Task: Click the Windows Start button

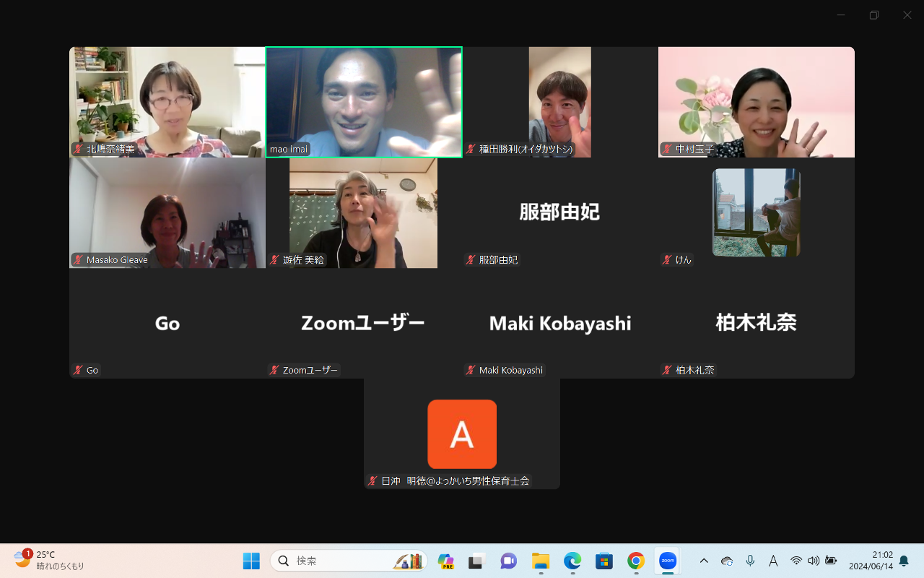Action: (x=251, y=561)
